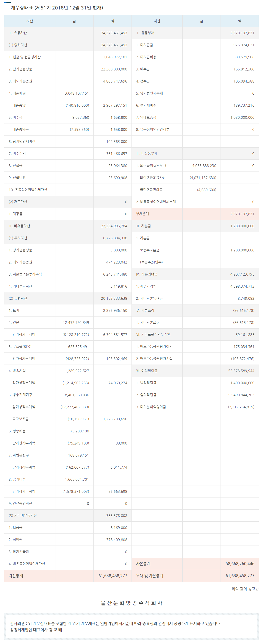Select the 자본총계 total label

pyautogui.click(x=143, y=564)
